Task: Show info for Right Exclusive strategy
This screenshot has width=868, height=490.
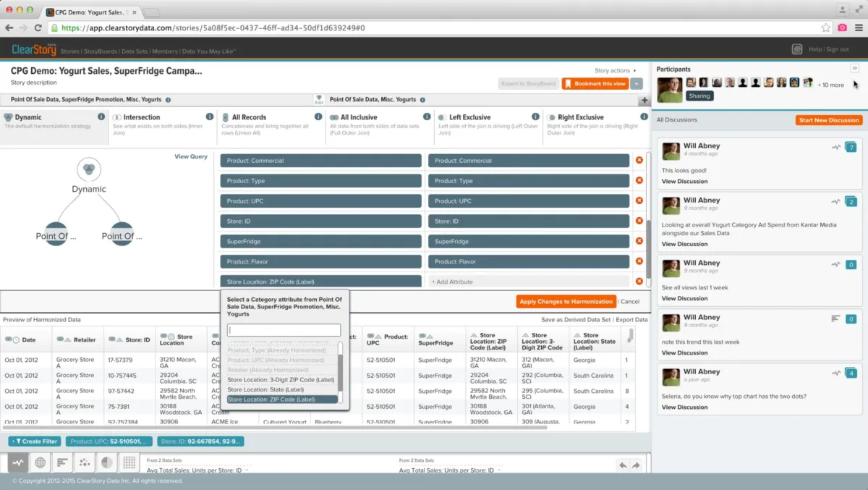Action: pyautogui.click(x=644, y=117)
